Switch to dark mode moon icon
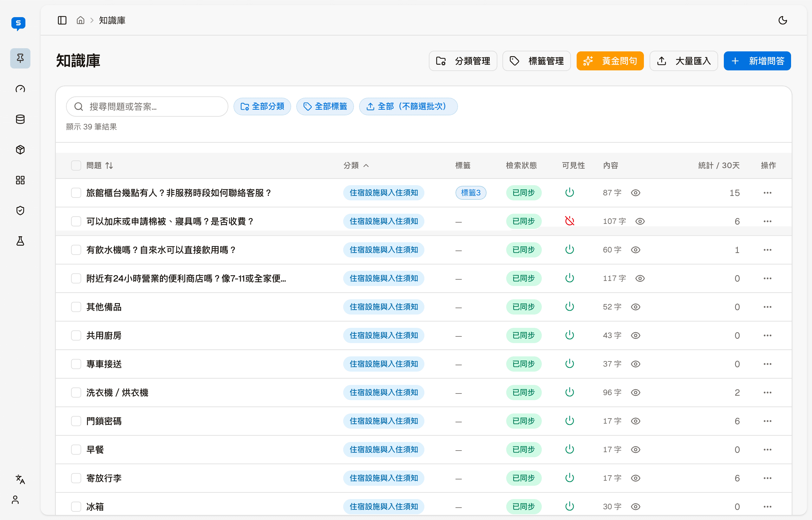This screenshot has height=520, width=812. pos(783,20)
